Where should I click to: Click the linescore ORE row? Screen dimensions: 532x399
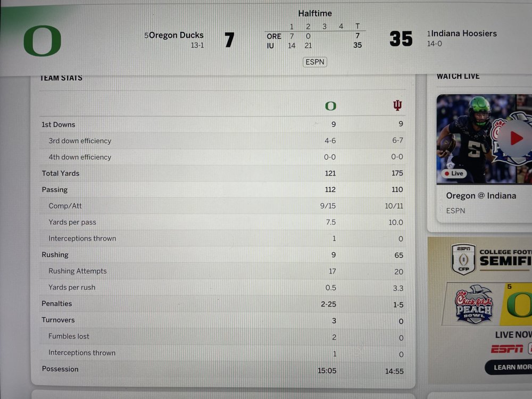coord(274,36)
